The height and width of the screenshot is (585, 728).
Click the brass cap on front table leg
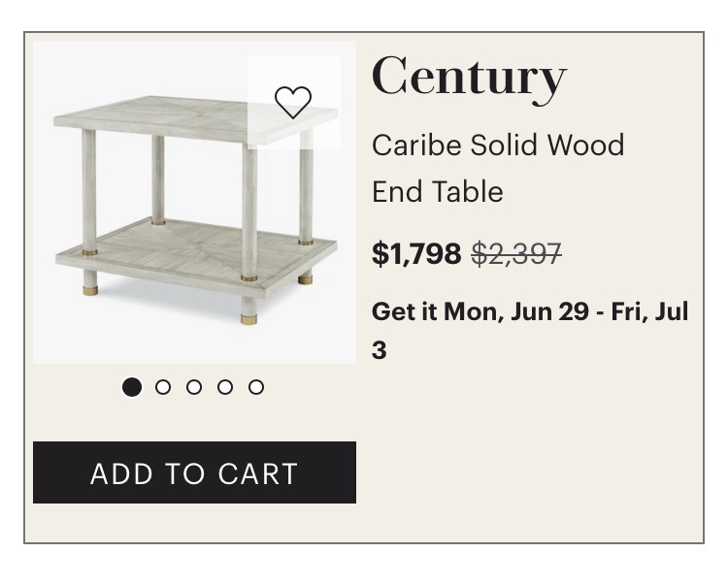coord(249,319)
